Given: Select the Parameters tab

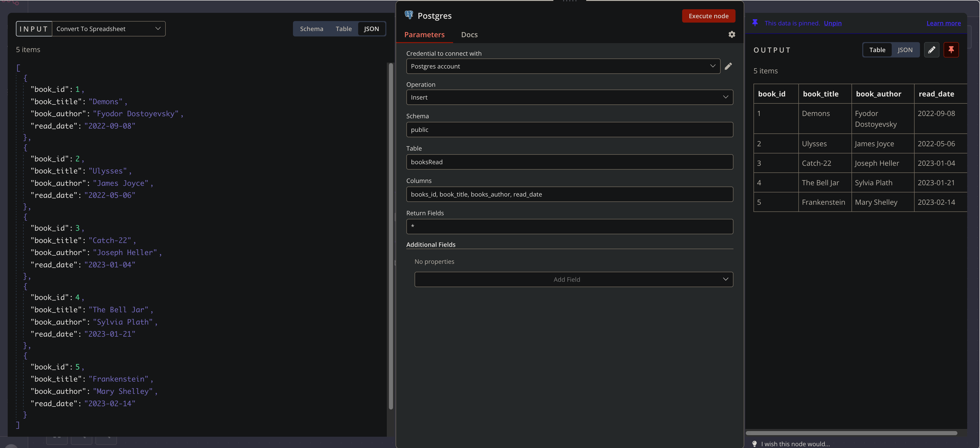Looking at the screenshot, I should [424, 35].
